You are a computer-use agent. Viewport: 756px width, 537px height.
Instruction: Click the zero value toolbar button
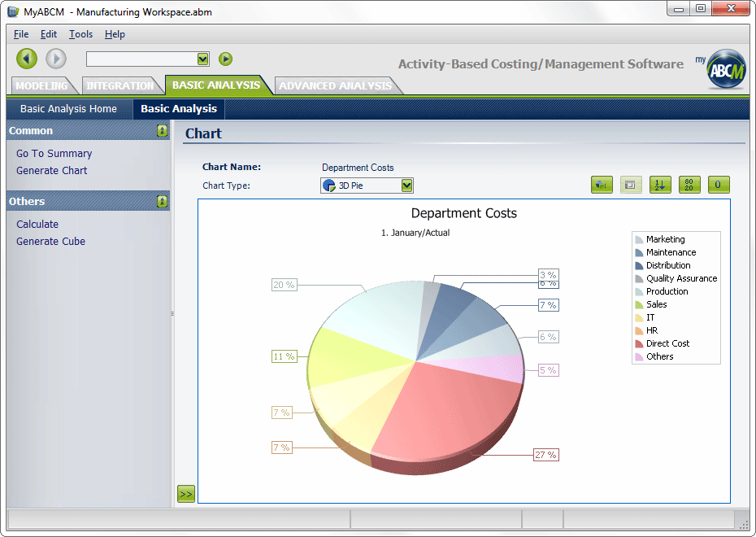(x=718, y=185)
